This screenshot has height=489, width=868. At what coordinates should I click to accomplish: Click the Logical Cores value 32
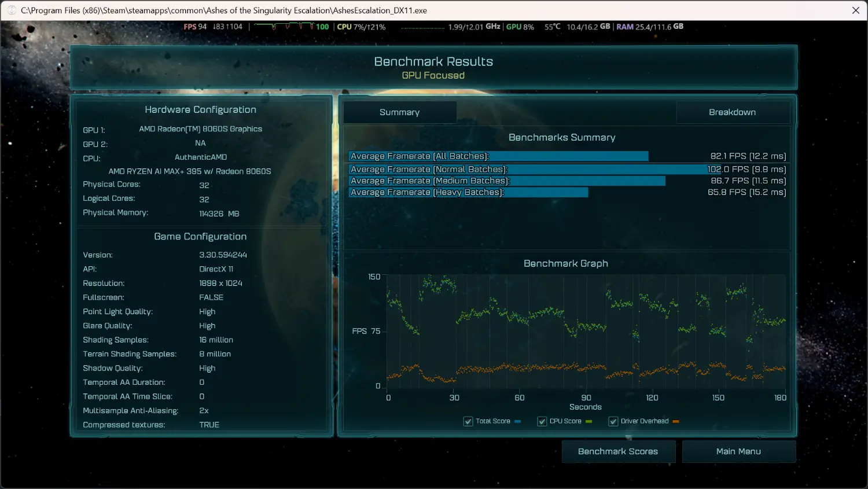click(204, 200)
